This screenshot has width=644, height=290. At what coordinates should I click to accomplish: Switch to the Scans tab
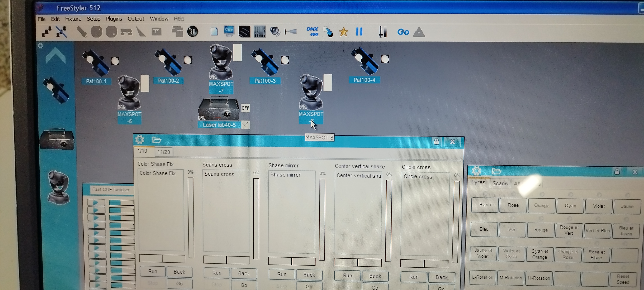click(500, 183)
